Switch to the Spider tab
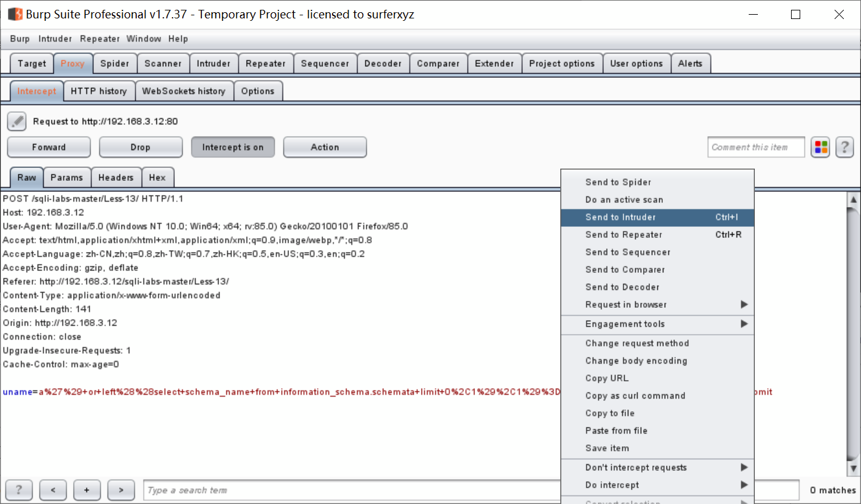Viewport: 861px width, 504px height. (x=115, y=63)
